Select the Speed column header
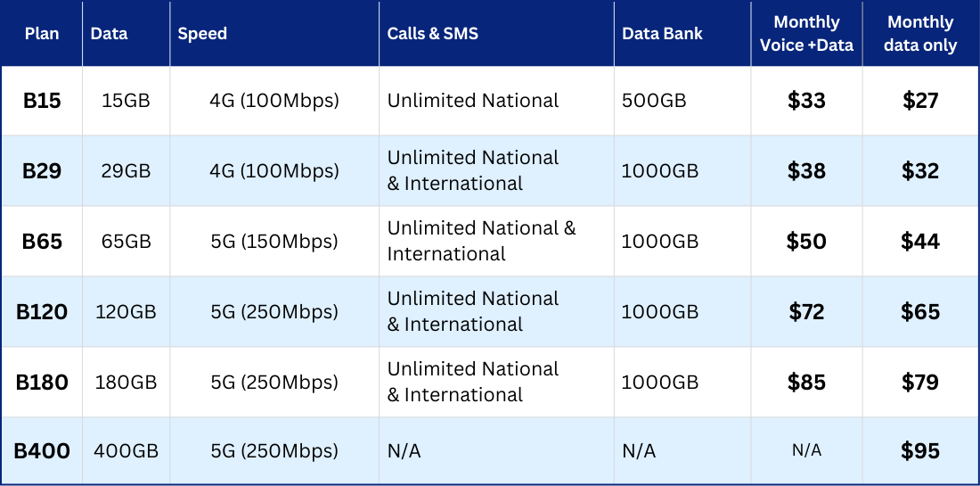This screenshot has width=980, height=486. pos(202,34)
